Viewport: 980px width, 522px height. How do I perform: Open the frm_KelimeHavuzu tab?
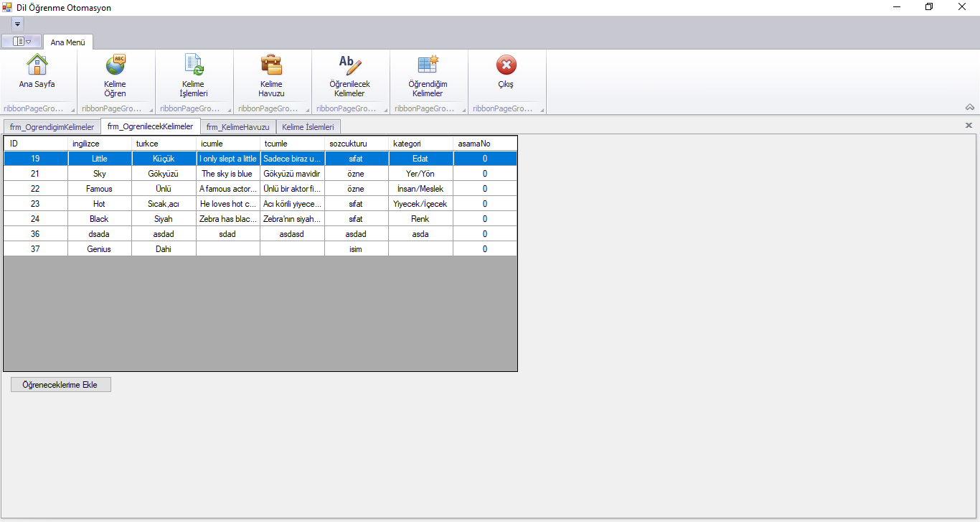click(238, 126)
